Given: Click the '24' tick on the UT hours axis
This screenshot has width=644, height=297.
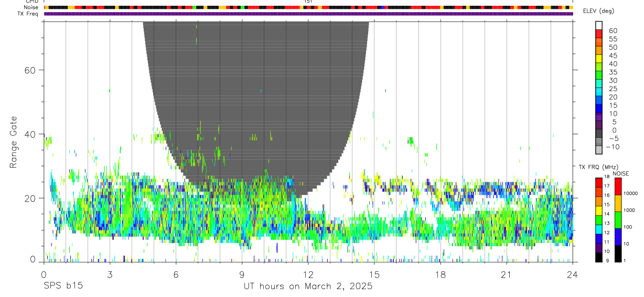Looking at the screenshot, I should pos(573,274).
